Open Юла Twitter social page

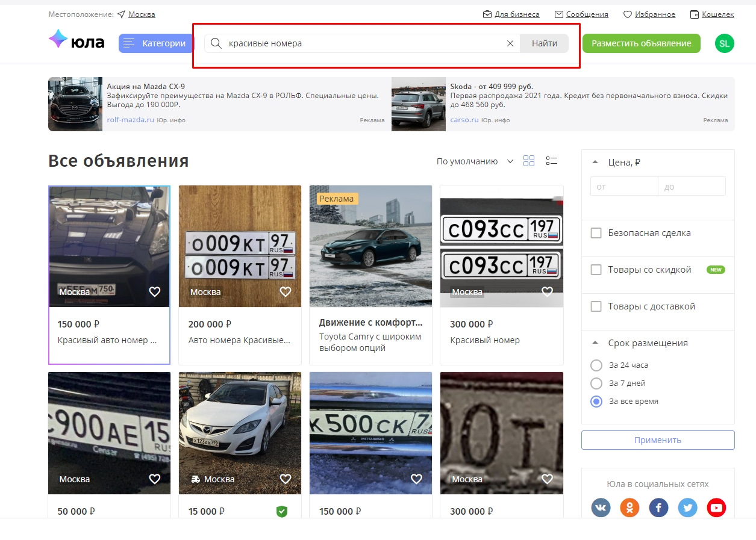pos(687,508)
